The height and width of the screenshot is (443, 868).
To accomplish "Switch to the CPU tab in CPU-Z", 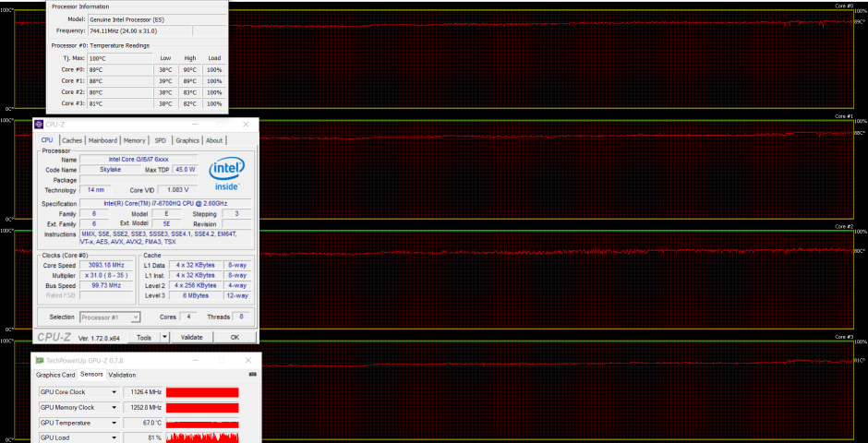I will tap(47, 140).
